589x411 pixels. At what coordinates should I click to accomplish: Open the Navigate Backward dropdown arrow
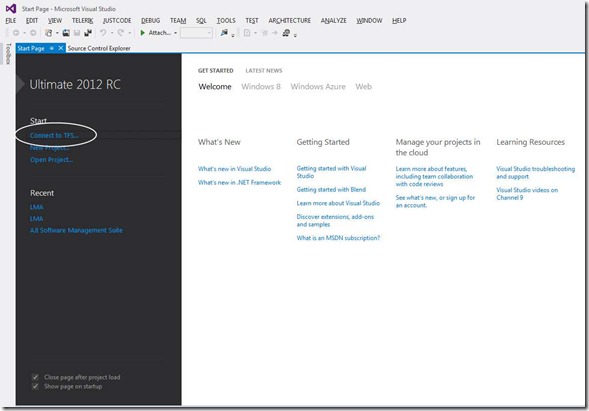[x=24, y=33]
